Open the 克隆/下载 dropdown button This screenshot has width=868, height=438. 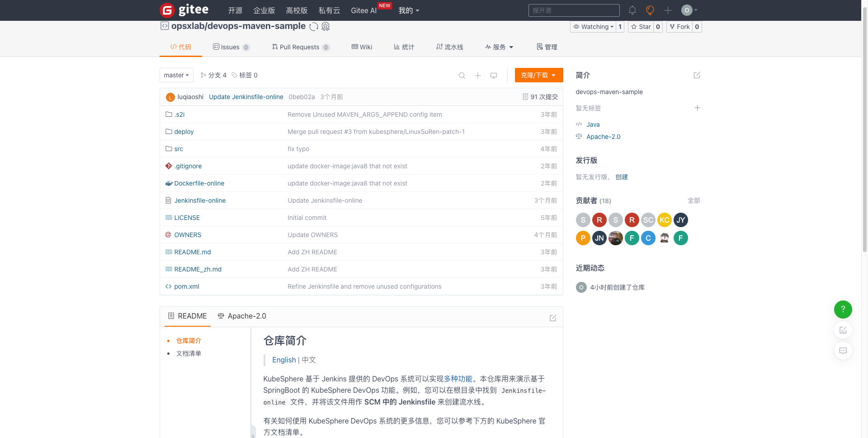pyautogui.click(x=539, y=75)
